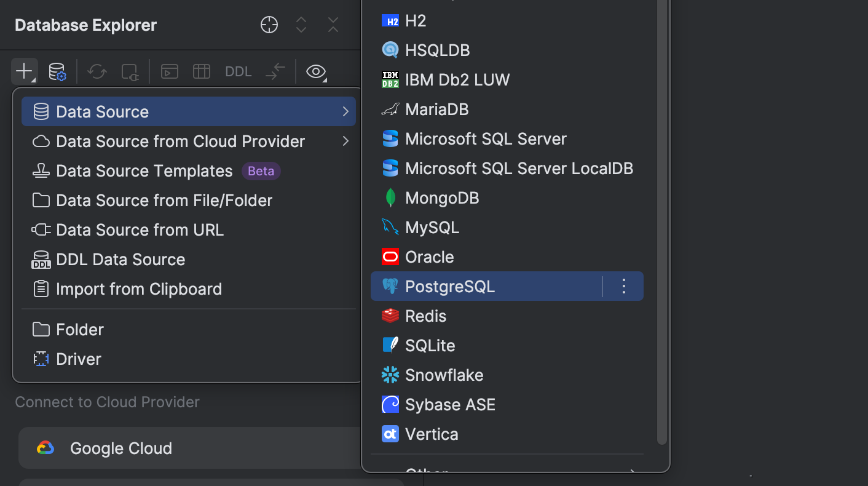This screenshot has height=486, width=868.
Task: Select MySQL data source
Action: (507, 227)
